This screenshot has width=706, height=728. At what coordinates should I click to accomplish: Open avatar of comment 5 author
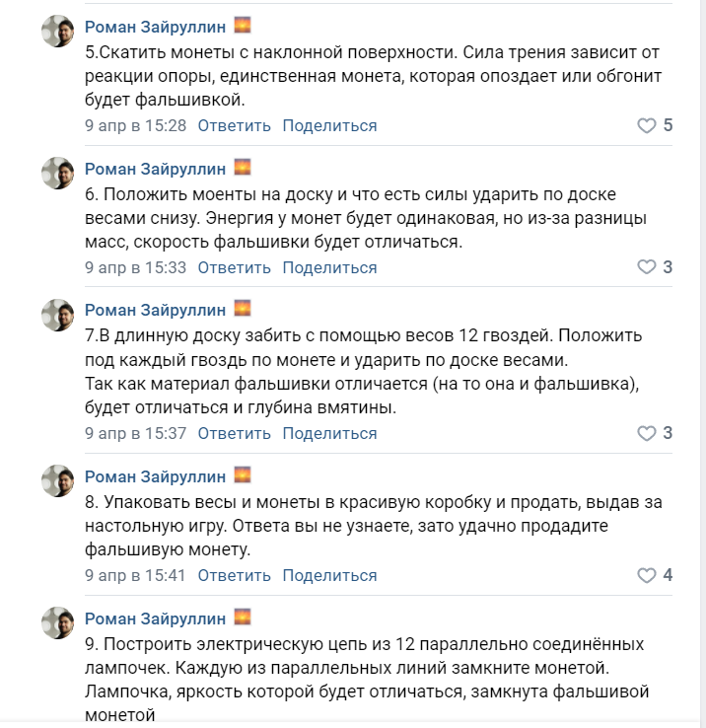coord(58,31)
